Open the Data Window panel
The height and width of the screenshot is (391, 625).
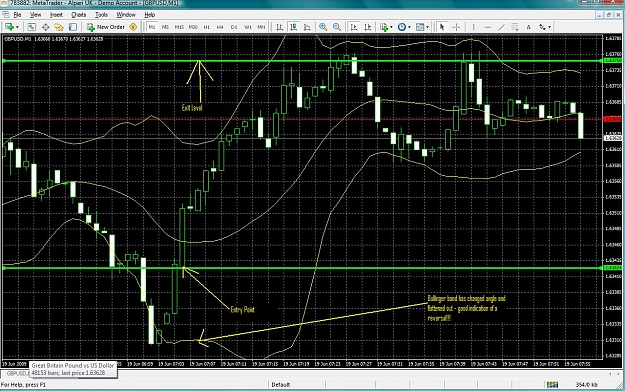(x=45, y=27)
